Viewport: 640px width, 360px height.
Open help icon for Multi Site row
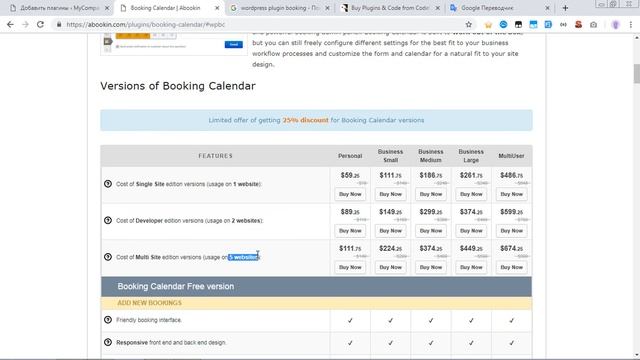pyautogui.click(x=108, y=257)
